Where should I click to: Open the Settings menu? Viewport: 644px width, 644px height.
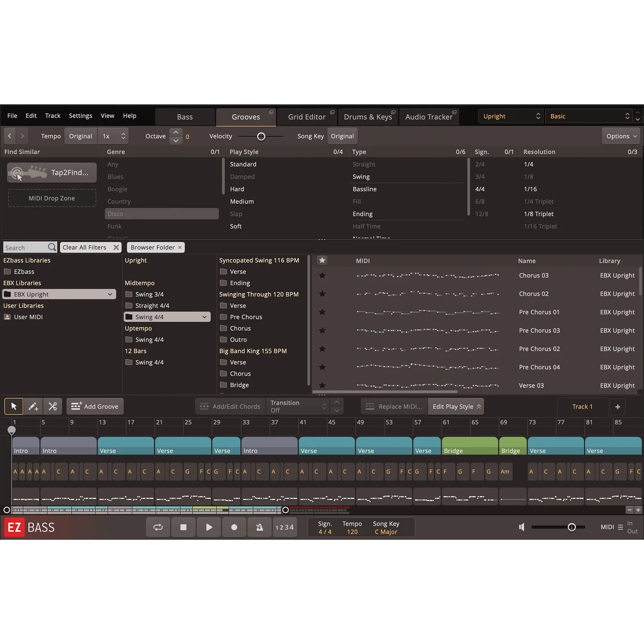coord(80,115)
